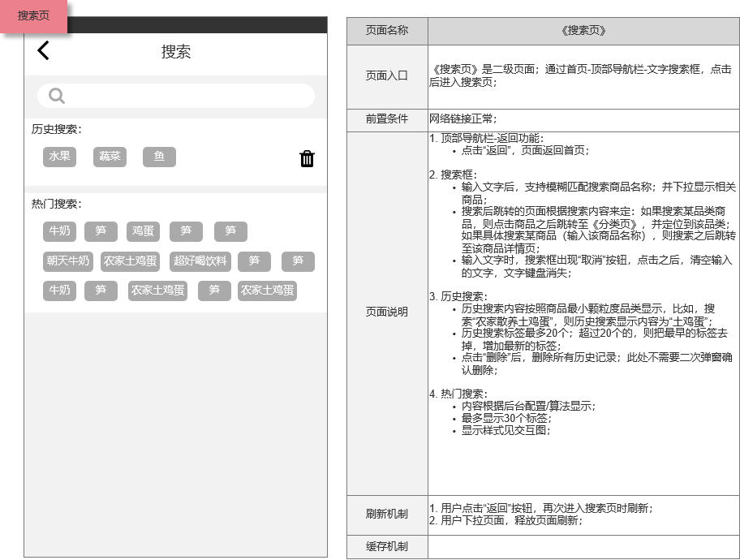Click the back arrow on the search page
Image resolution: width=740 pixels, height=560 pixels.
click(42, 51)
